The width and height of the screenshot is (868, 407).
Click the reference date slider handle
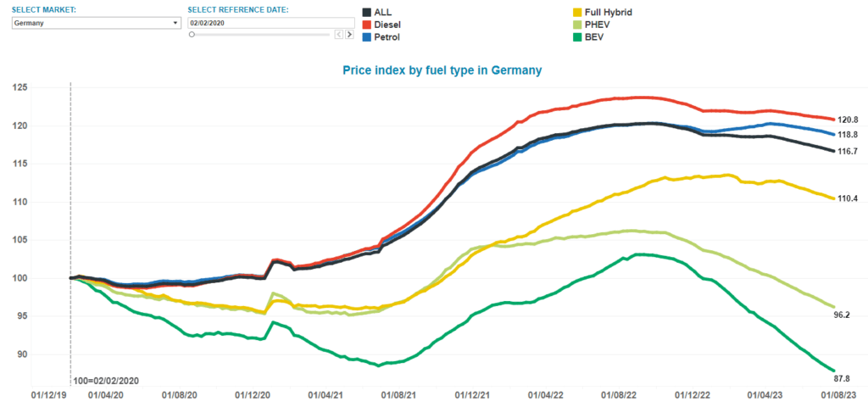(x=192, y=35)
